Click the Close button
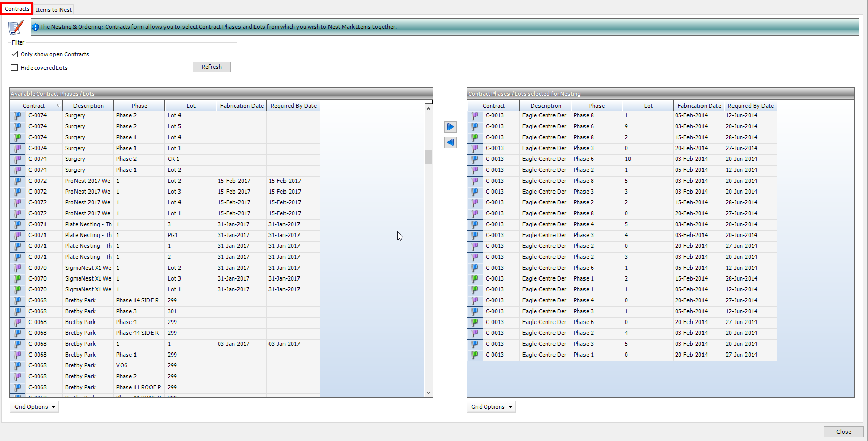 (x=843, y=432)
